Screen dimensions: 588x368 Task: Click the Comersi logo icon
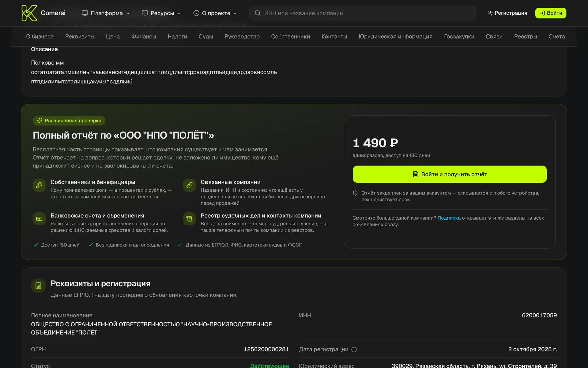point(29,13)
